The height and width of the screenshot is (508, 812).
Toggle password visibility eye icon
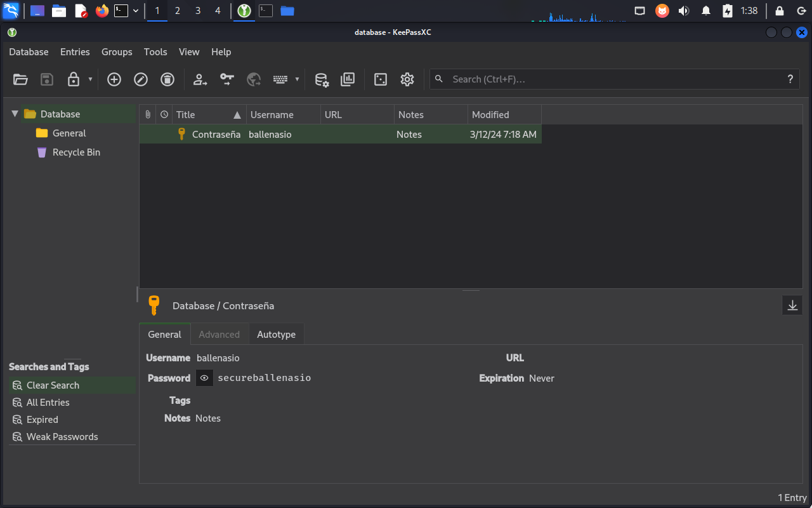click(x=204, y=378)
